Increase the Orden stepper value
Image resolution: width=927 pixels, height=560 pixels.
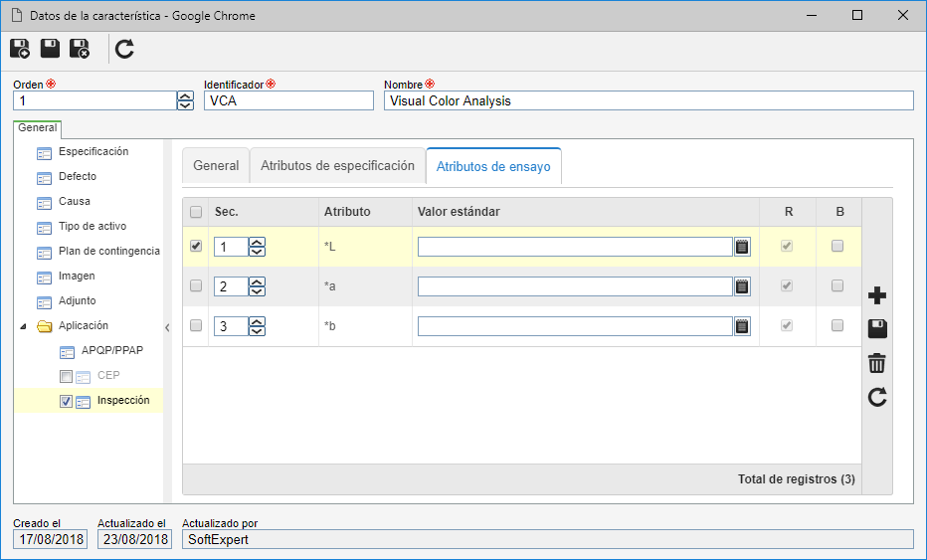[185, 96]
